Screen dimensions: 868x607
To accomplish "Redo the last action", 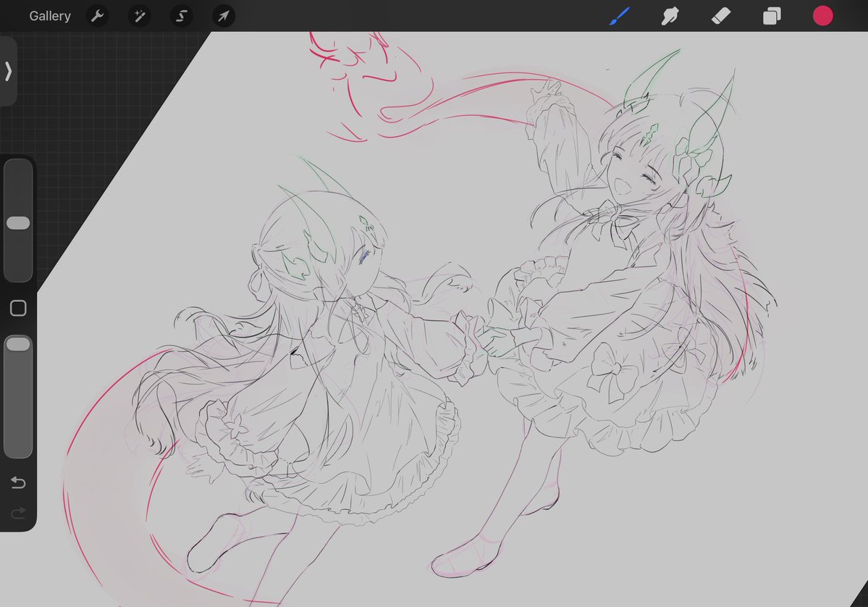I will click(18, 514).
